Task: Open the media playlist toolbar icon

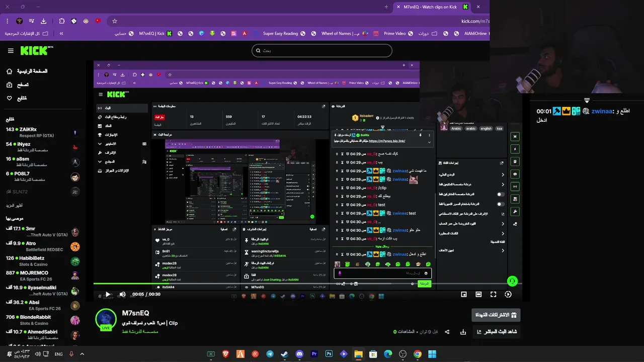Action: tap(31, 21)
